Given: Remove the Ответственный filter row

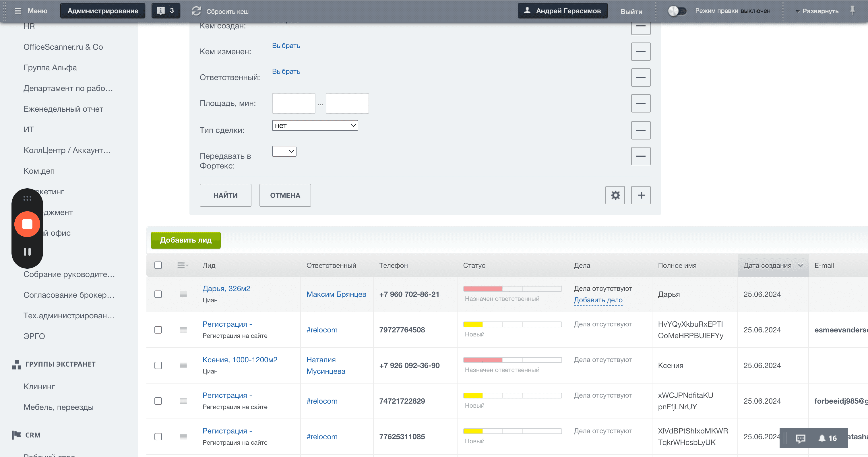Looking at the screenshot, I should tap(641, 78).
